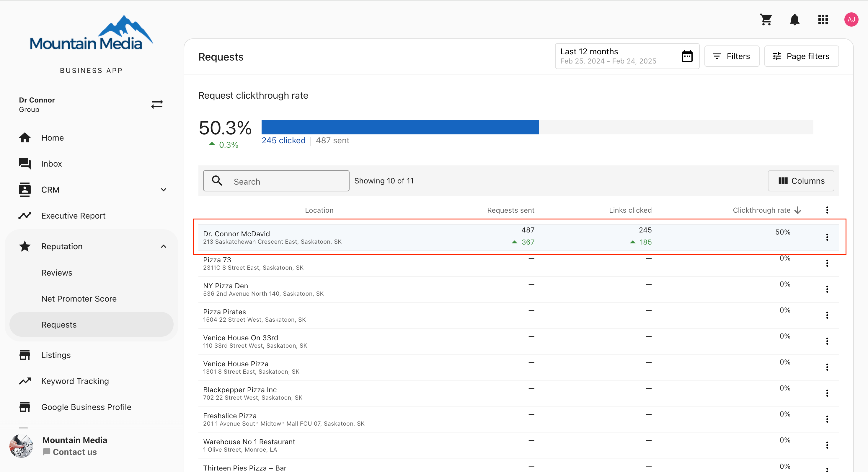Screen dimensions: 868x472
Task: Click the Reputation star icon
Action: [x=25, y=246]
